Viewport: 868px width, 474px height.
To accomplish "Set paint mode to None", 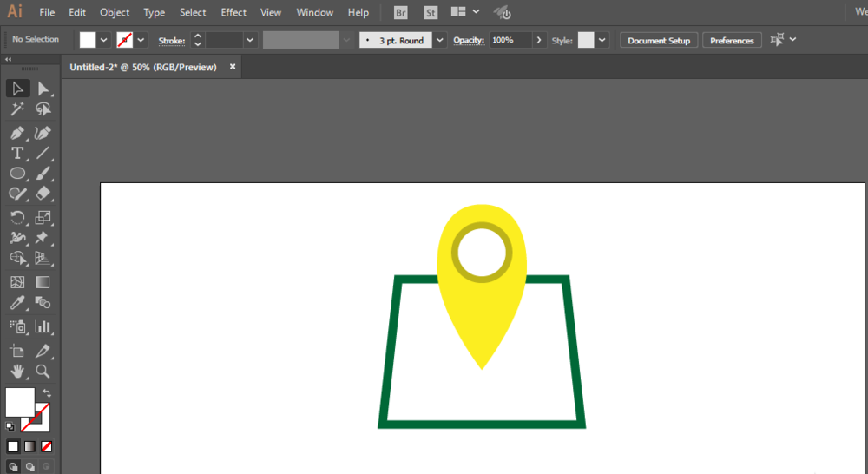I will (47, 446).
